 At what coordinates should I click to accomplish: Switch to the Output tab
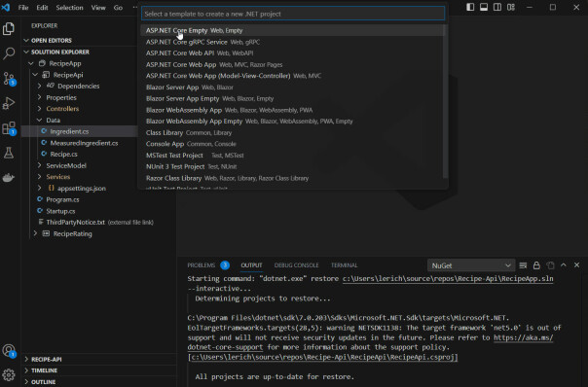click(251, 265)
